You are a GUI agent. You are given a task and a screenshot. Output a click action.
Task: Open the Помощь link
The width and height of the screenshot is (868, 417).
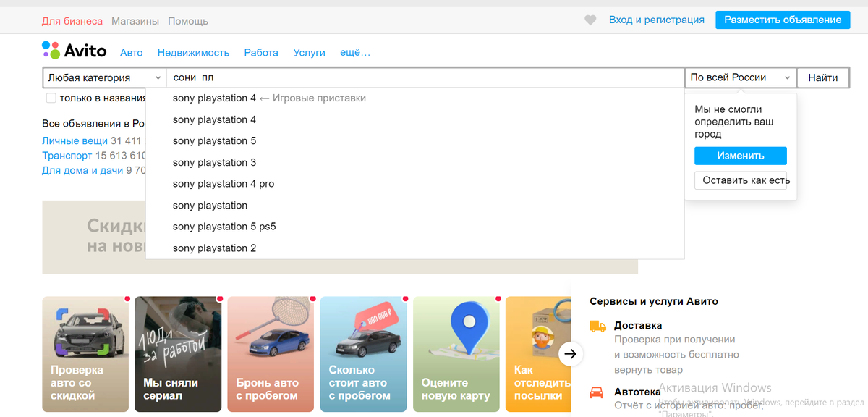(x=188, y=21)
